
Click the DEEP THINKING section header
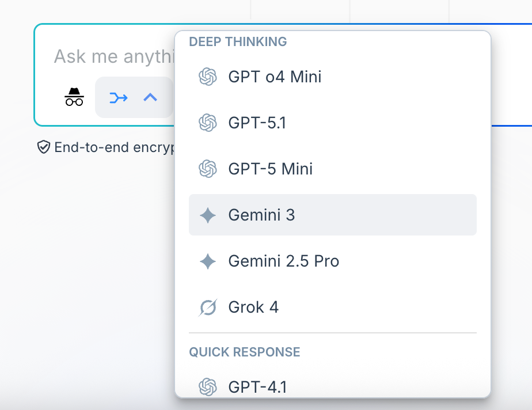(x=238, y=41)
